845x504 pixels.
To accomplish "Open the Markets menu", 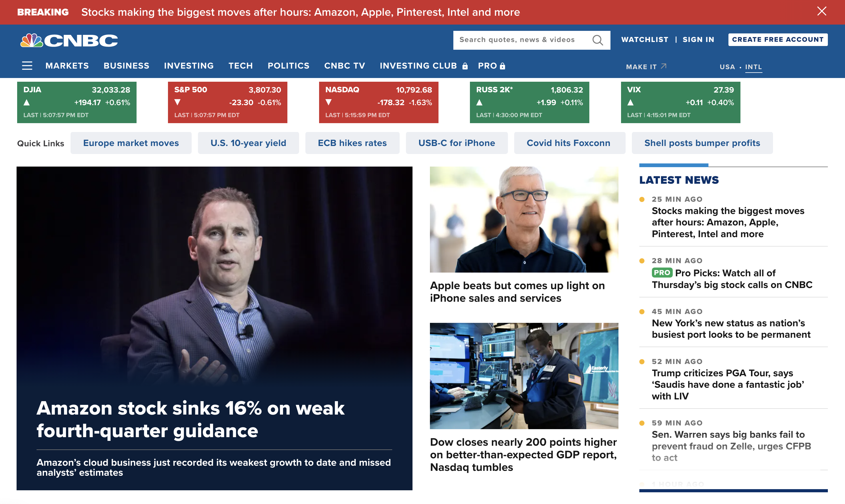I will coord(67,65).
